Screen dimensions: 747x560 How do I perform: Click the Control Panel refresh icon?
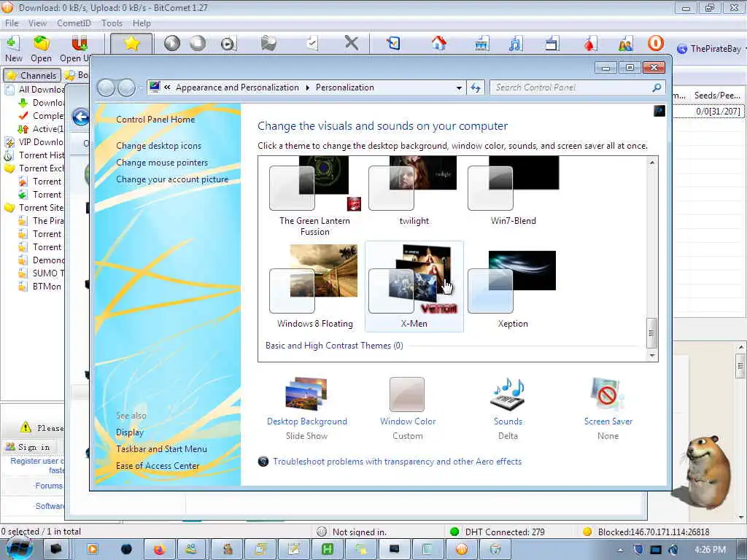tap(476, 87)
